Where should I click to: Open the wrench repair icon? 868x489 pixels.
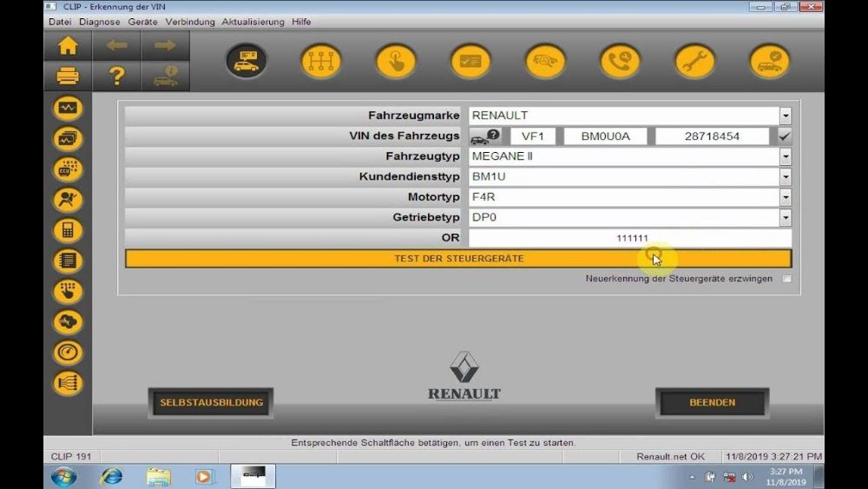click(694, 61)
